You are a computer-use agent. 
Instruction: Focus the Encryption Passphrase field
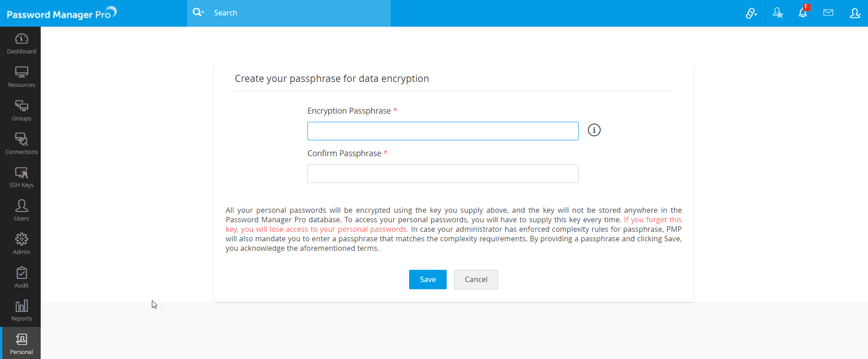pyautogui.click(x=443, y=131)
